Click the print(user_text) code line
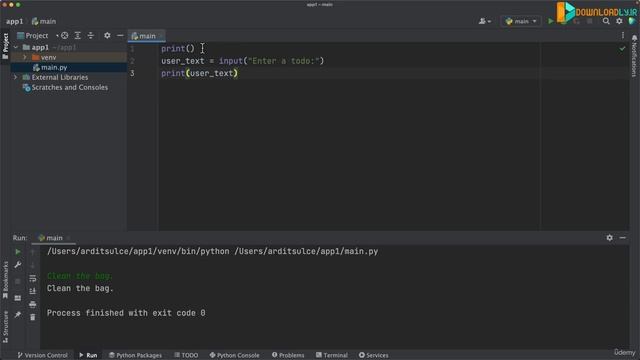Screen dimensions: 640x360 point(199,73)
